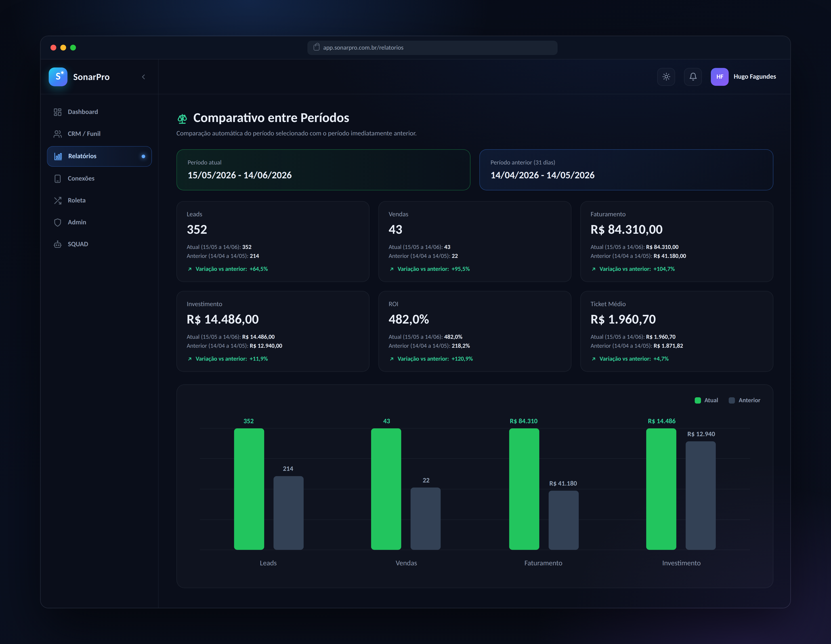Select the Período anterior date card
The height and width of the screenshot is (644, 831).
[x=626, y=170]
